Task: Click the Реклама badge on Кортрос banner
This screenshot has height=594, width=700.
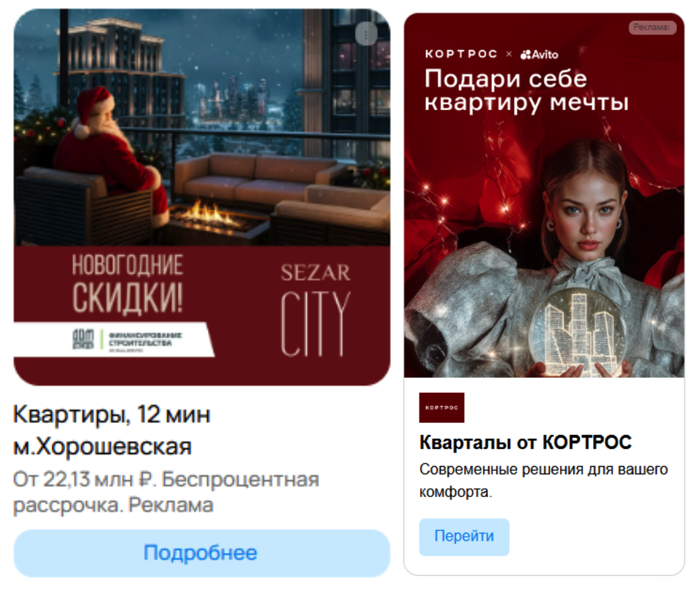Action: coord(652,27)
